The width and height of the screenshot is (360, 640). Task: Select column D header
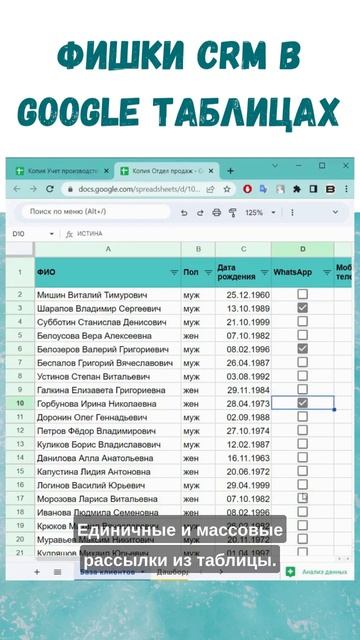coord(302,249)
